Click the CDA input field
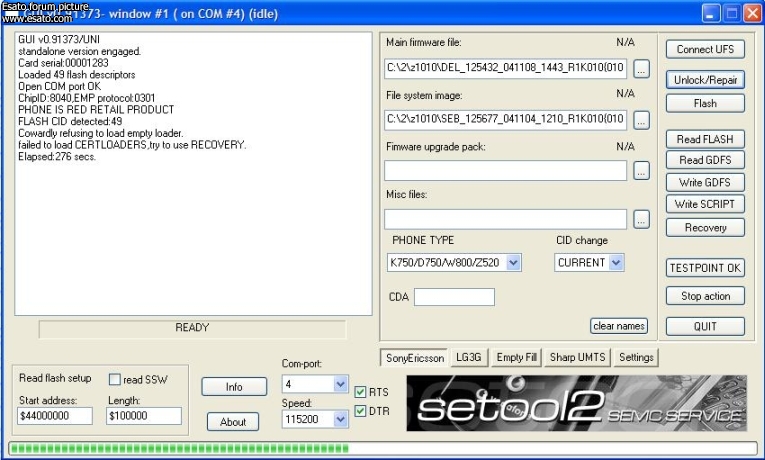 click(454, 297)
